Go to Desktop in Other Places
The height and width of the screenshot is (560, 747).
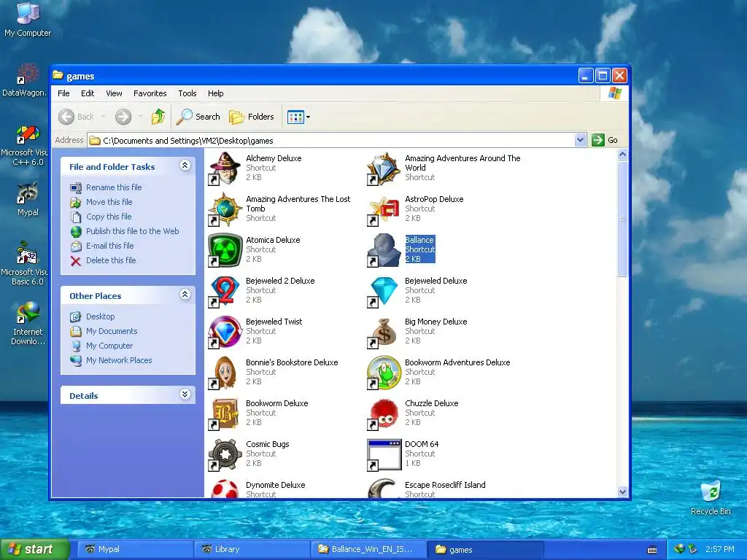click(x=100, y=316)
